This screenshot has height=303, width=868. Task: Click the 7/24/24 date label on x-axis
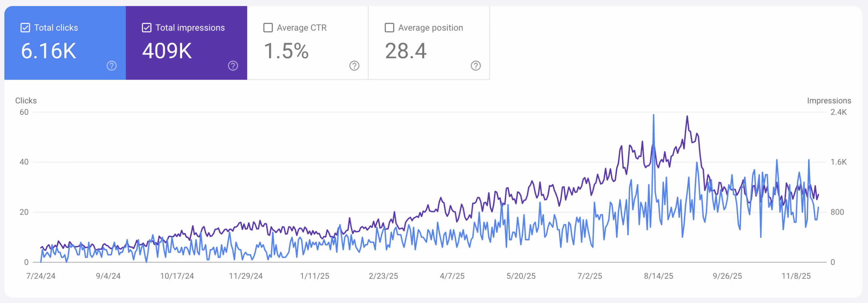coord(41,276)
